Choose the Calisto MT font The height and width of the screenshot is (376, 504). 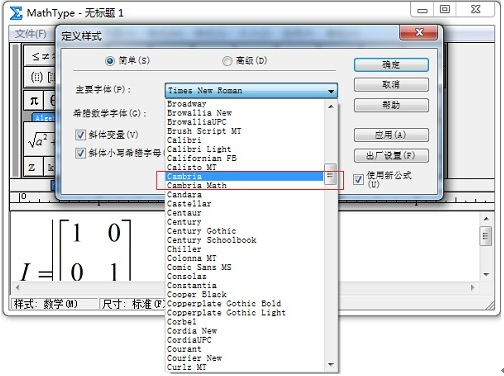point(244,167)
